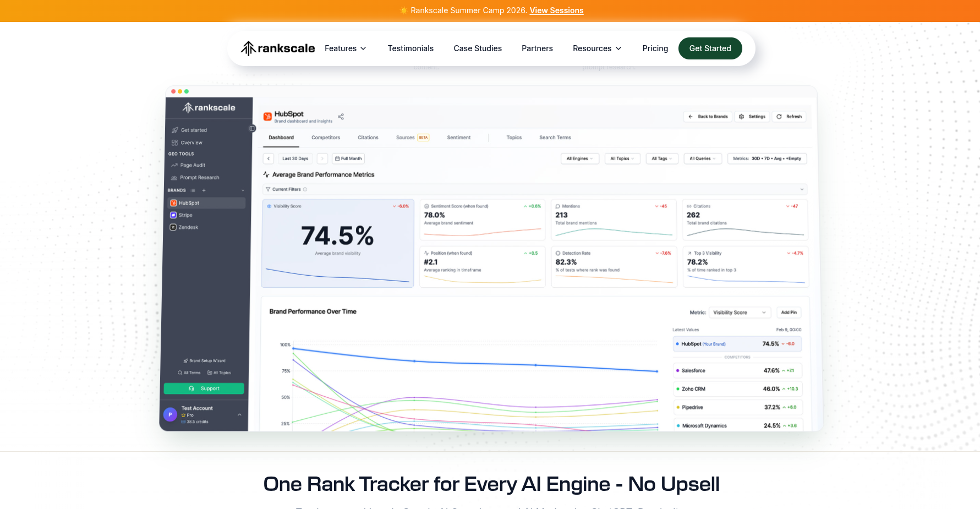Screen dimensions: 980x509
Task: Click the next period arrow button
Action: 322,158
